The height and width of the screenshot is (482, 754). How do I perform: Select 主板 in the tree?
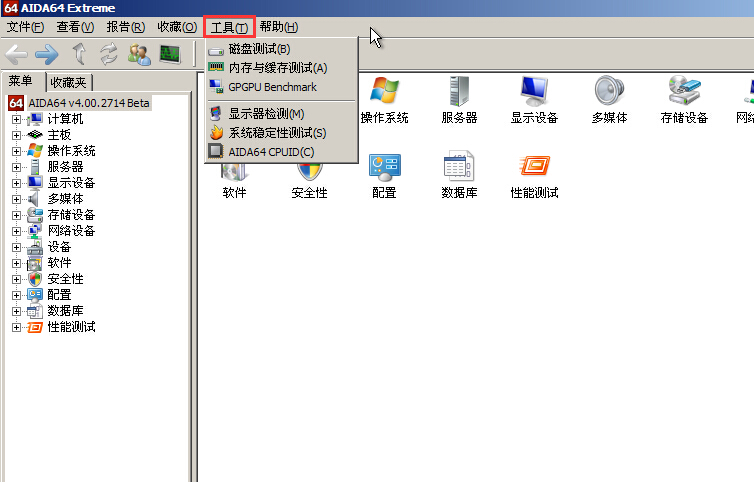[x=59, y=135]
